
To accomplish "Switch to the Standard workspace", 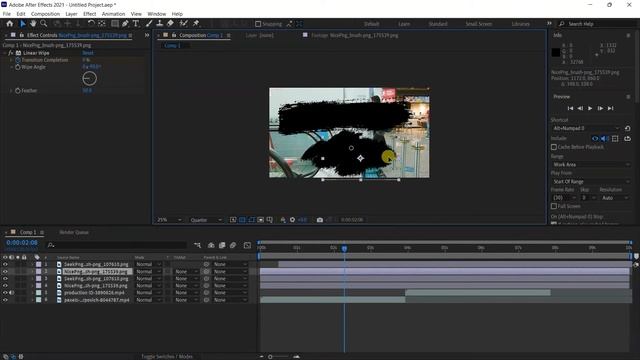I will tap(438, 24).
